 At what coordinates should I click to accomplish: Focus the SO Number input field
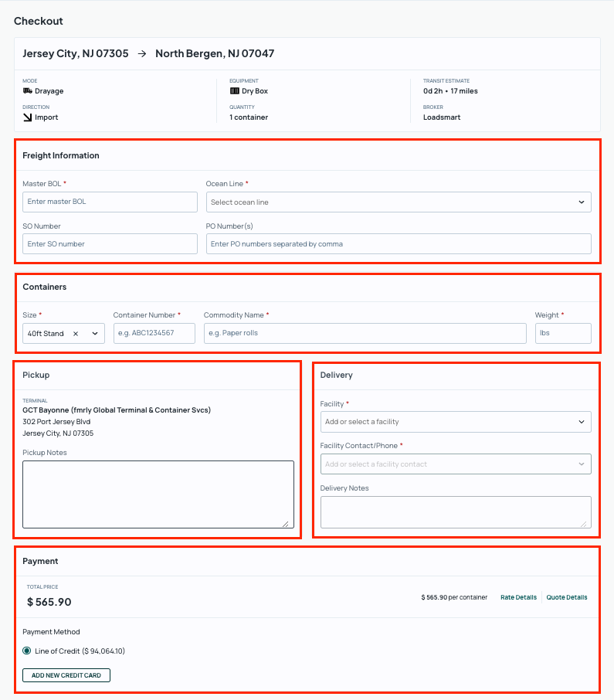click(x=110, y=243)
